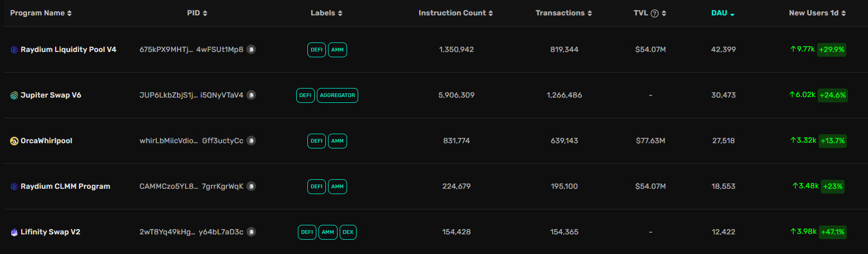Screen dimensions: 868x254
Task: Toggle the DAU sort direction
Action: [723, 13]
